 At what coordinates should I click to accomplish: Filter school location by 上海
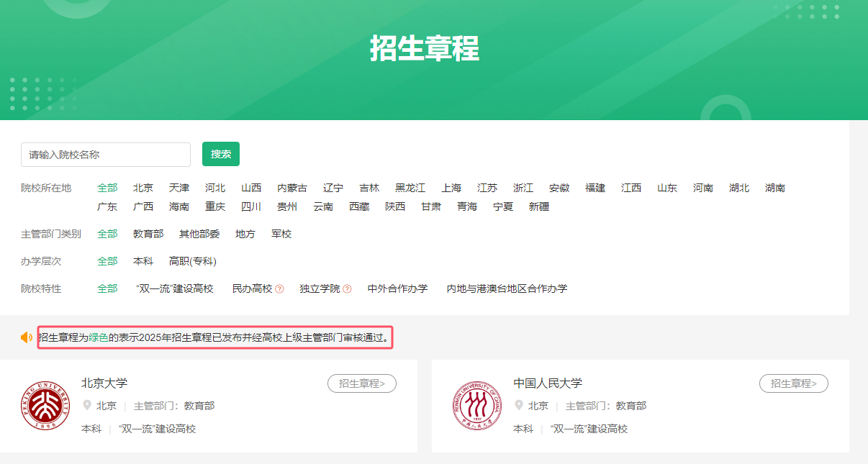[451, 188]
